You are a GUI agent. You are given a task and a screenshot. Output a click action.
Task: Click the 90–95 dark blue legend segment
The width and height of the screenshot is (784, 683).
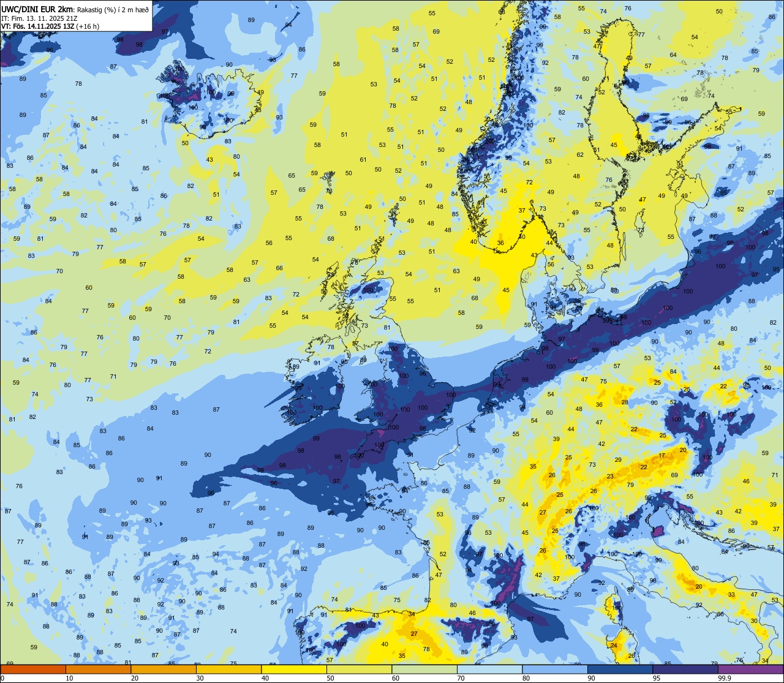point(620,669)
